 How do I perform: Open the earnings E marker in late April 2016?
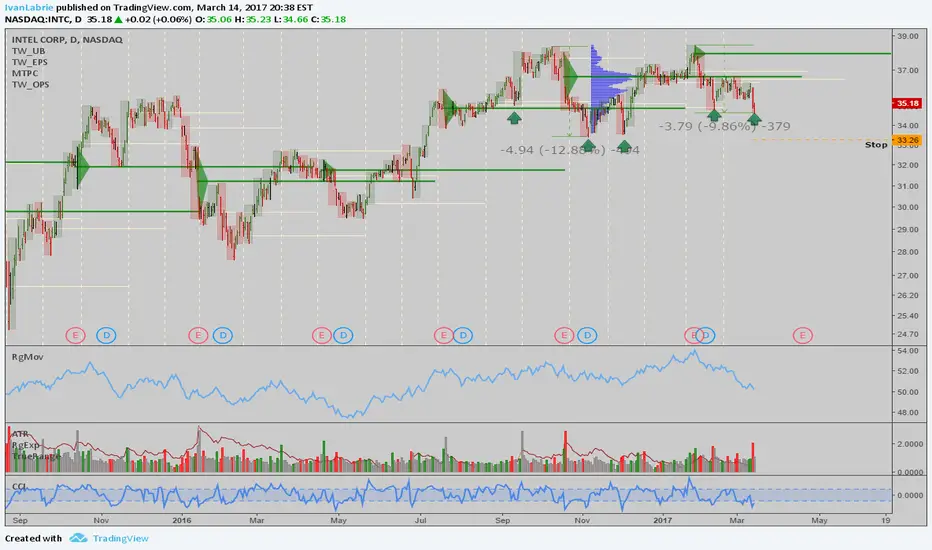(x=322, y=335)
